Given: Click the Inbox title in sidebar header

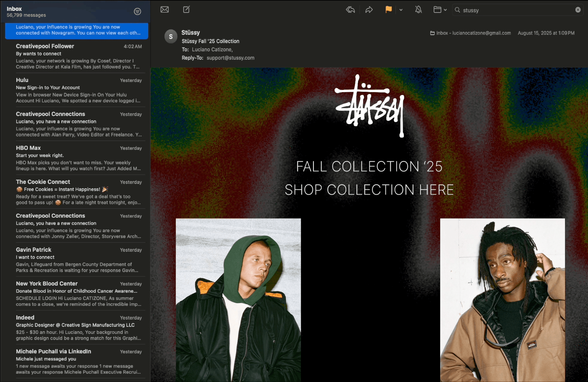Looking at the screenshot, I should pos(14,9).
